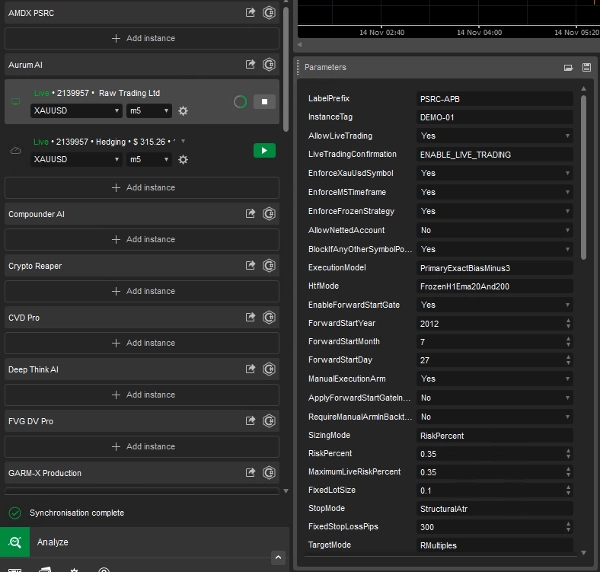Click the ForwardStartYear stepper arrows

click(x=568, y=324)
